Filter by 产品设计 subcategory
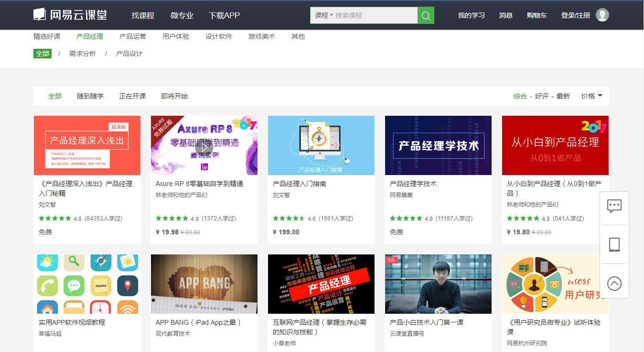Screen dimensions: 644x352 129,54
